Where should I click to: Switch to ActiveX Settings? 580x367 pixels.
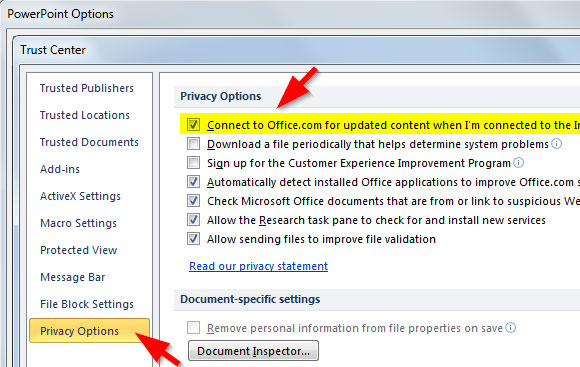[x=80, y=196]
